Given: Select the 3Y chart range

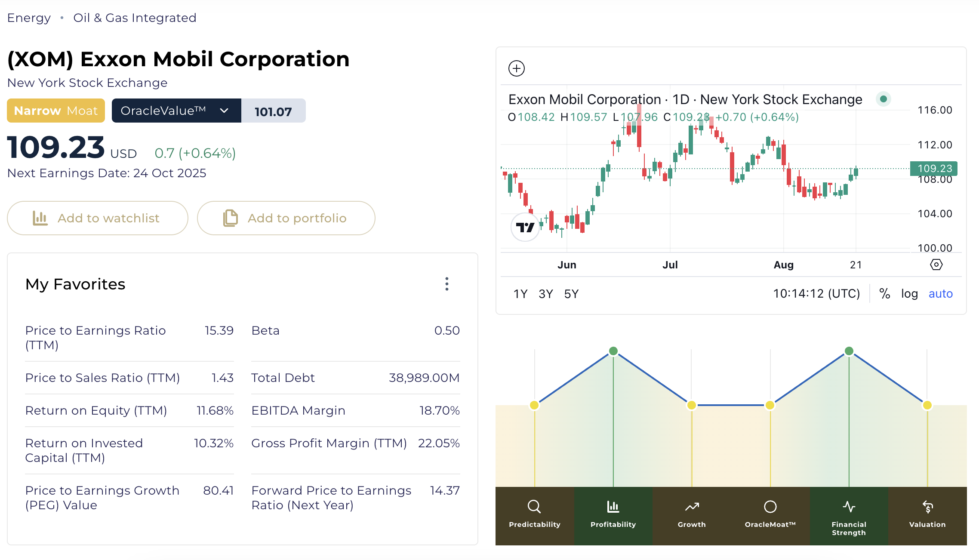Looking at the screenshot, I should (546, 294).
